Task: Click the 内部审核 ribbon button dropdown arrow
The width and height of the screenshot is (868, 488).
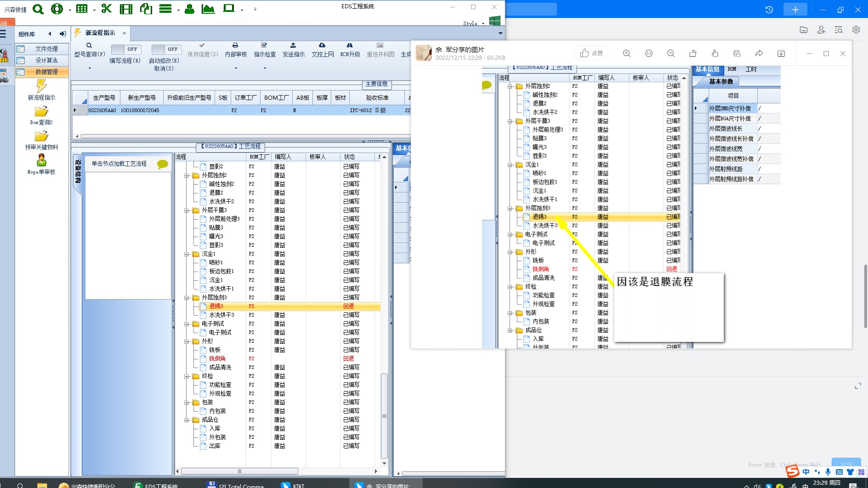Action: pyautogui.click(x=236, y=68)
